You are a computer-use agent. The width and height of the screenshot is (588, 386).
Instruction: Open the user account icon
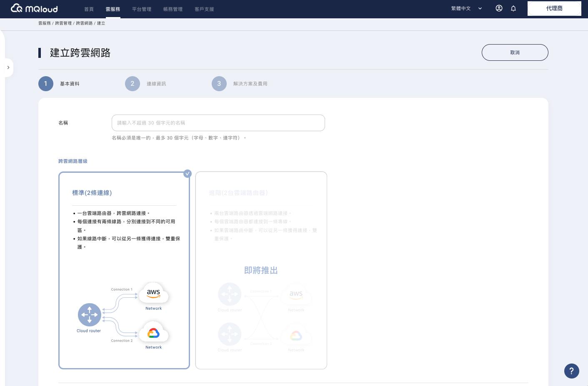click(499, 8)
